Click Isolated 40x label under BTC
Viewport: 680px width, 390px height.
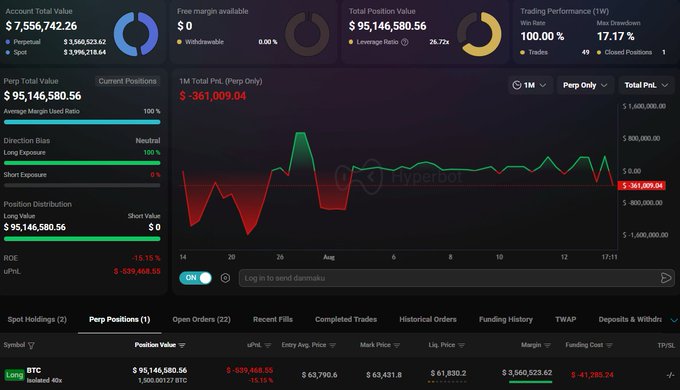click(x=44, y=380)
